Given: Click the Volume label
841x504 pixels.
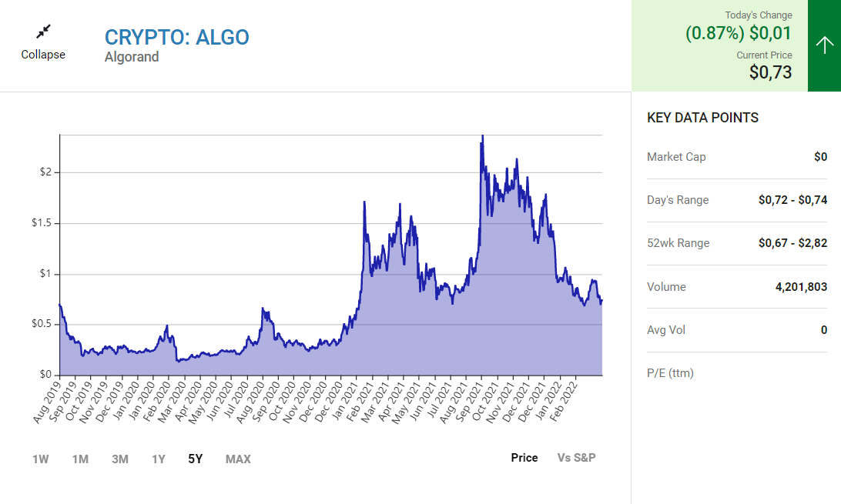Looking at the screenshot, I should (666, 287).
